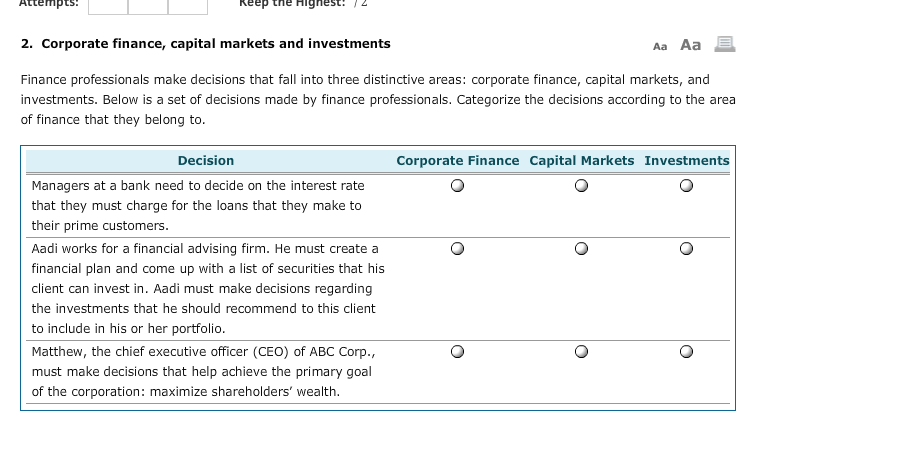Click the smaller font size Aa icon
The image size is (906, 470).
[x=659, y=46]
